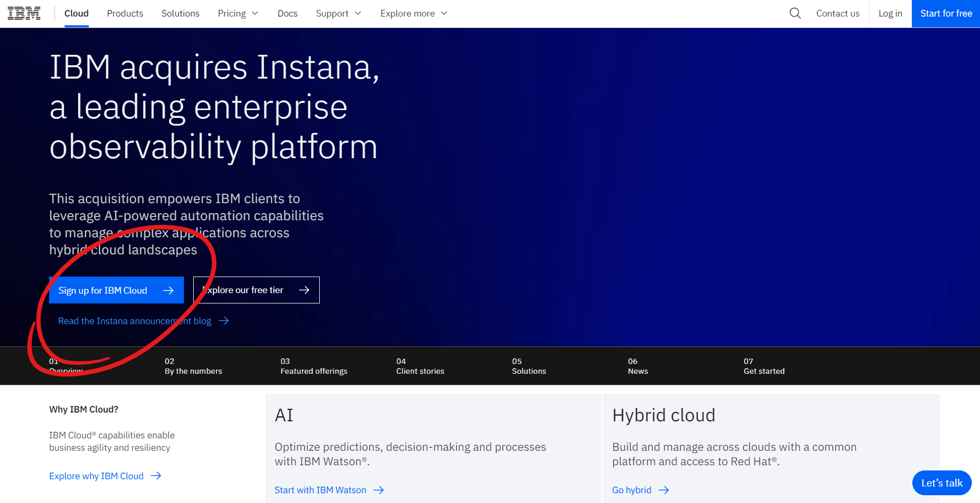This screenshot has height=503, width=980.
Task: Click Start for free button
Action: [946, 13]
